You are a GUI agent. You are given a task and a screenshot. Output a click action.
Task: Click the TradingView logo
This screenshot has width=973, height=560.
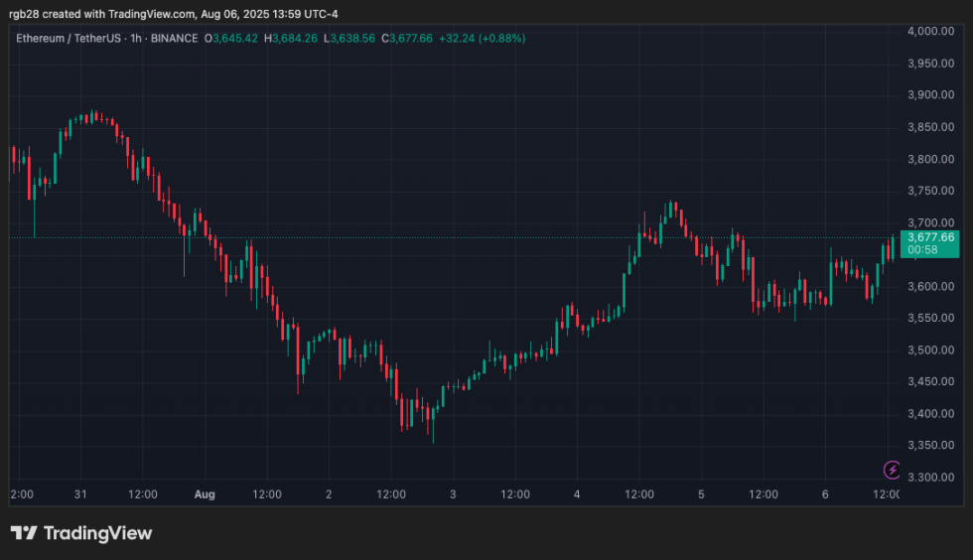click(81, 533)
